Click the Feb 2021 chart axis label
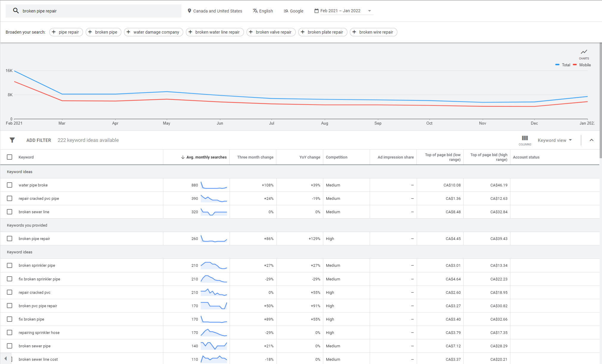The image size is (602, 364). pos(14,123)
